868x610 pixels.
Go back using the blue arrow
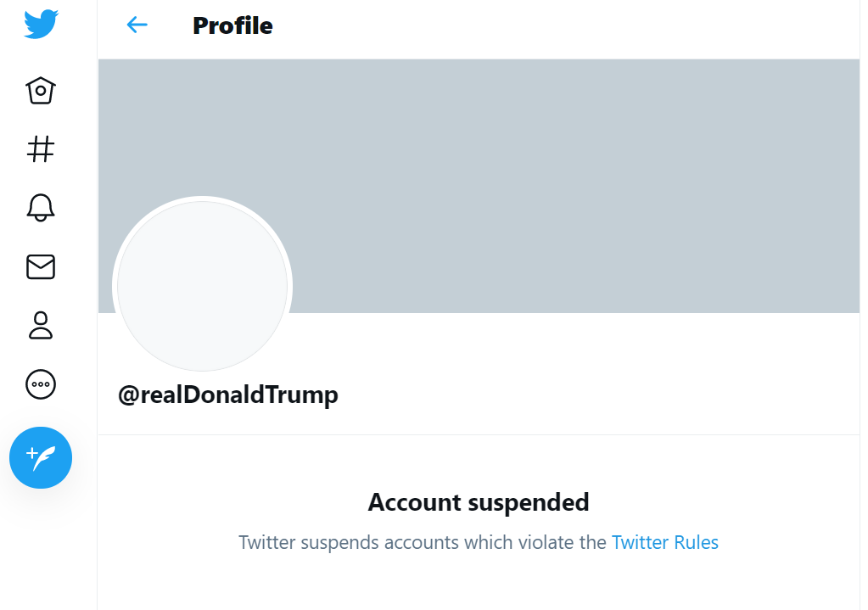137,25
